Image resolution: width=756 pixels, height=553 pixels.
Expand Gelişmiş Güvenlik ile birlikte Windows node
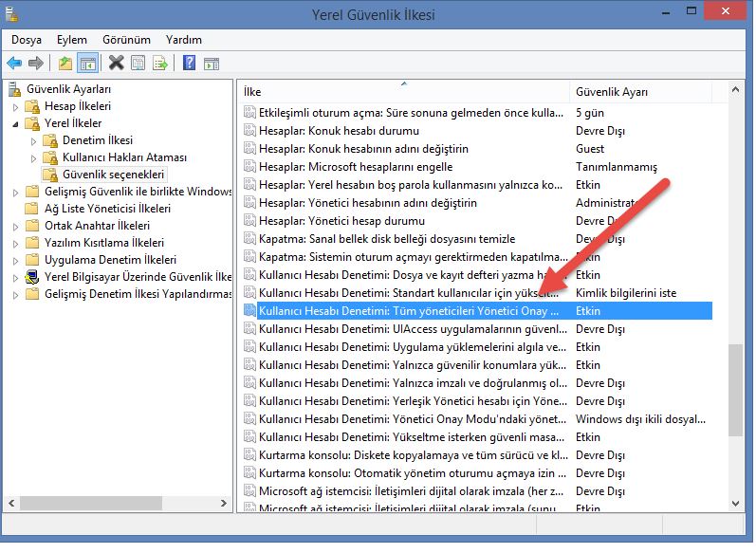pos(16,193)
